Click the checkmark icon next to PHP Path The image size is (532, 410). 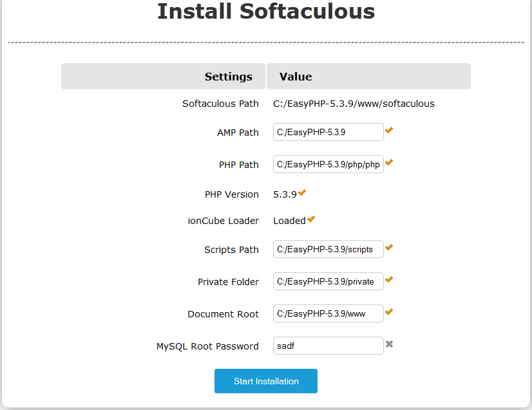coord(389,162)
